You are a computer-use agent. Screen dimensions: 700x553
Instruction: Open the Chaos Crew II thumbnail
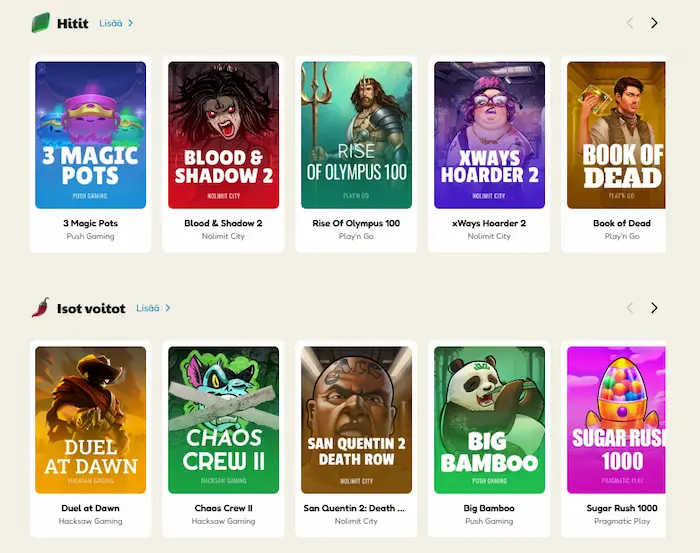224,420
